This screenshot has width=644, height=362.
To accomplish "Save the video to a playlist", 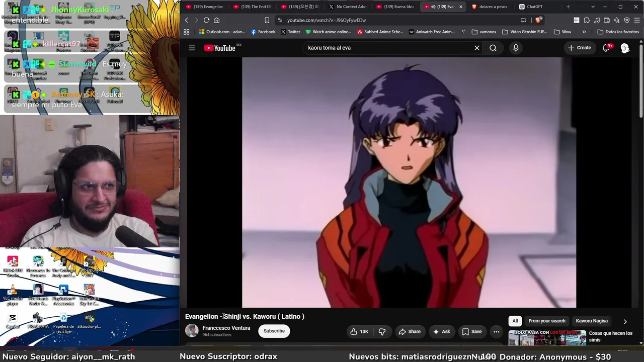I will pos(472,332).
